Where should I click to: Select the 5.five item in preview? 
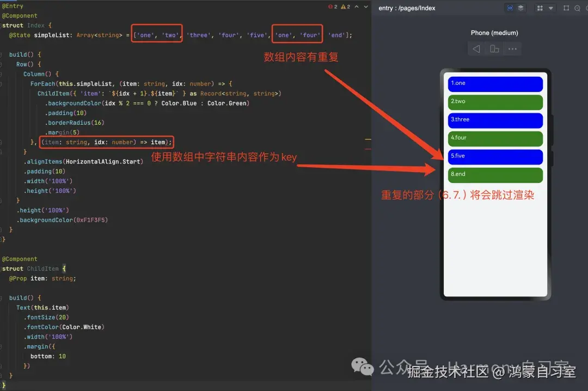(495, 157)
